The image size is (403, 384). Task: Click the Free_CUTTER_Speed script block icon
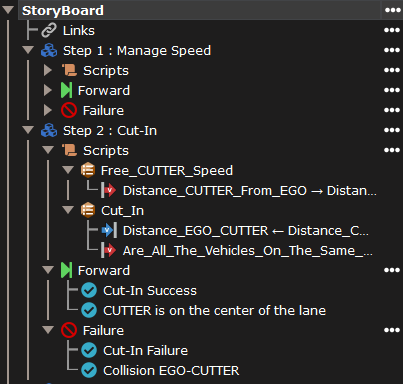(x=88, y=170)
